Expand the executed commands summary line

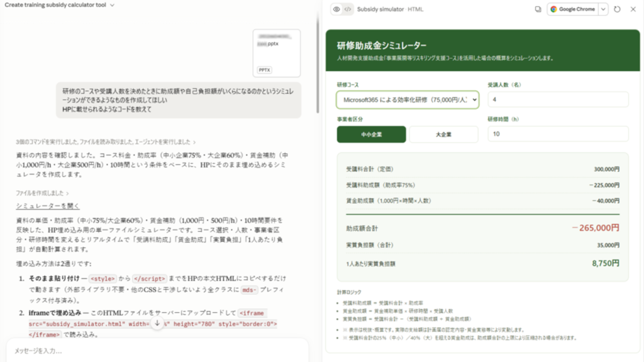pyautogui.click(x=106, y=142)
